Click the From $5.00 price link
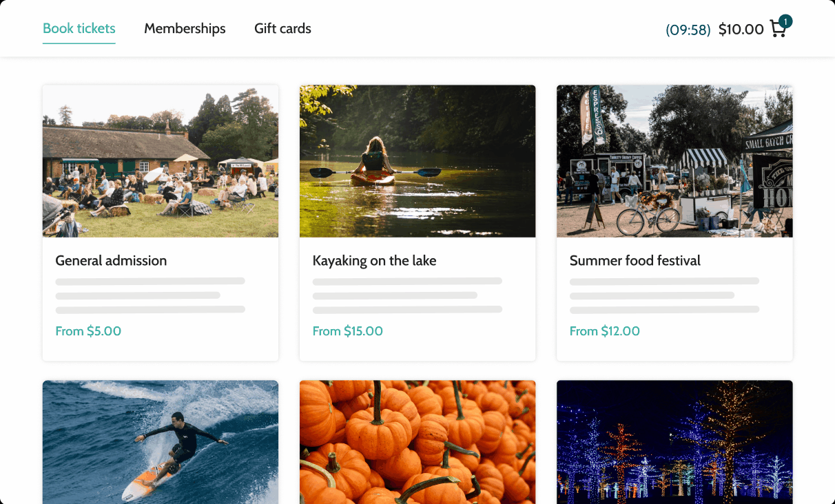The image size is (835, 504). pos(88,330)
